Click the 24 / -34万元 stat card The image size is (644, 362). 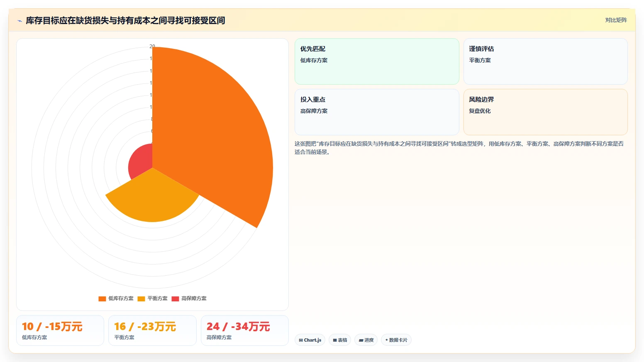click(x=245, y=330)
